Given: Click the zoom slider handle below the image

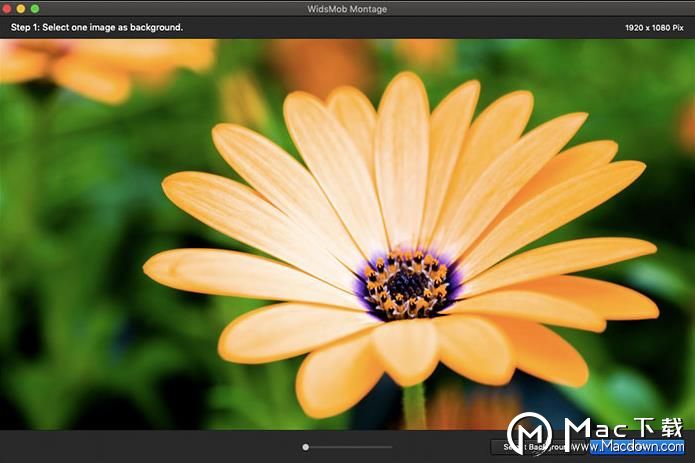Looking at the screenshot, I should pos(305,447).
